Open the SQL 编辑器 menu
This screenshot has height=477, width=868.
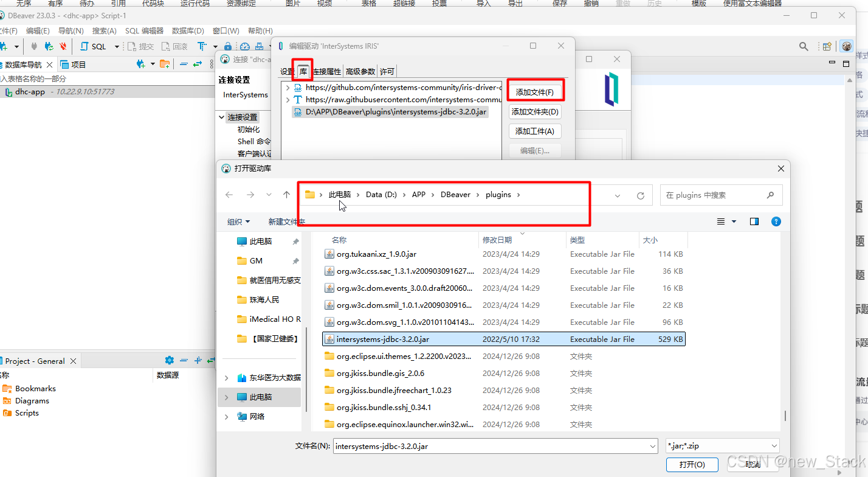pos(144,30)
